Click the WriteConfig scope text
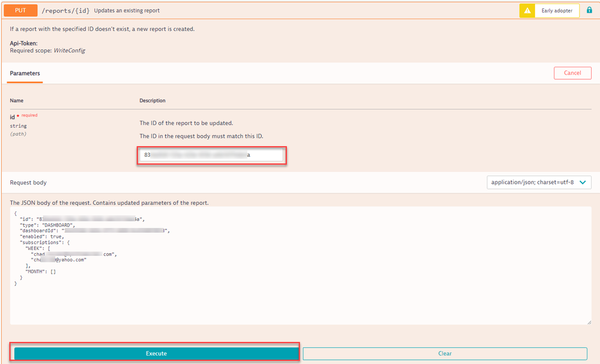The width and height of the screenshot is (600, 364). (69, 50)
